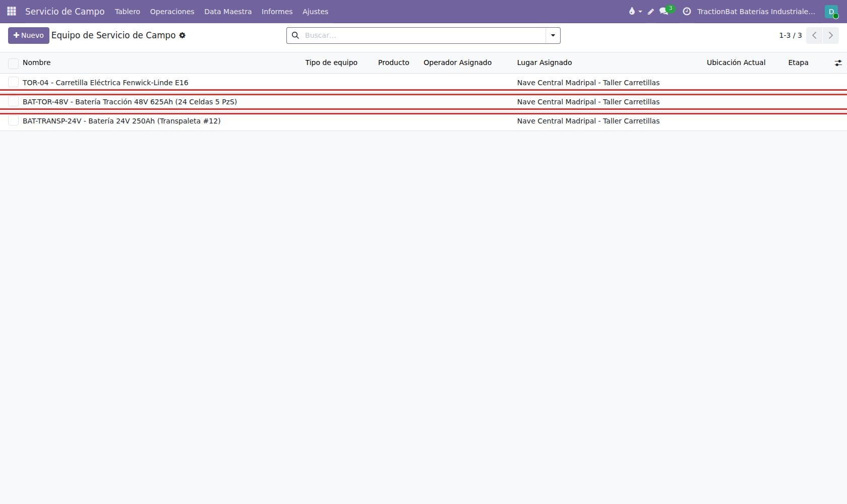Click the pencil edit icon in top bar
The height and width of the screenshot is (504, 847).
pyautogui.click(x=651, y=11)
